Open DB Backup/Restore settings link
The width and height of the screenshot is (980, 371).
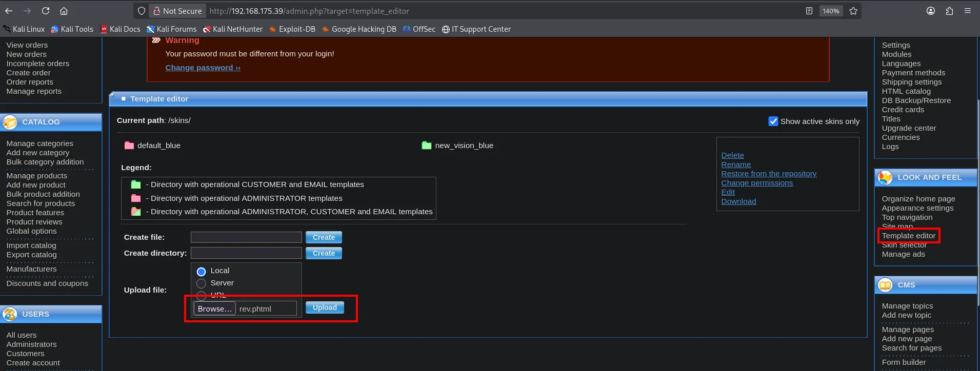[916, 100]
